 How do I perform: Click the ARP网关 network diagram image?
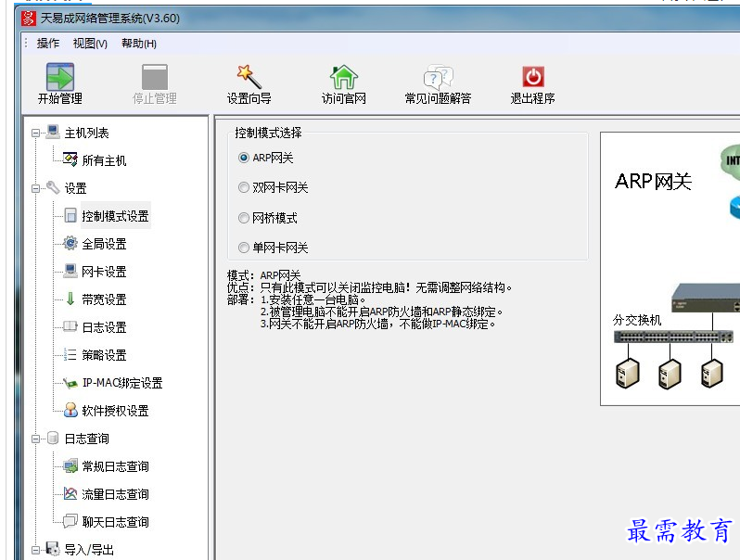670,269
